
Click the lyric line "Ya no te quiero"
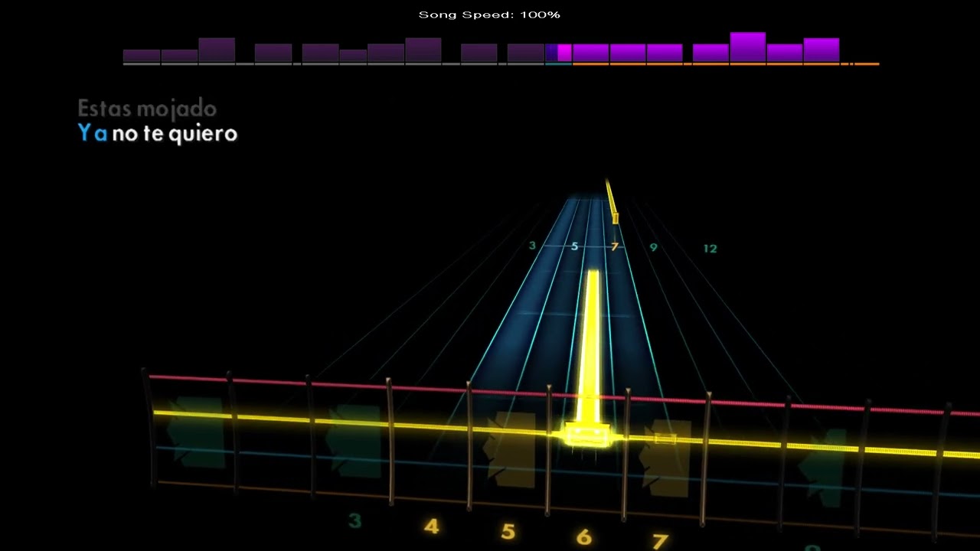pos(158,134)
